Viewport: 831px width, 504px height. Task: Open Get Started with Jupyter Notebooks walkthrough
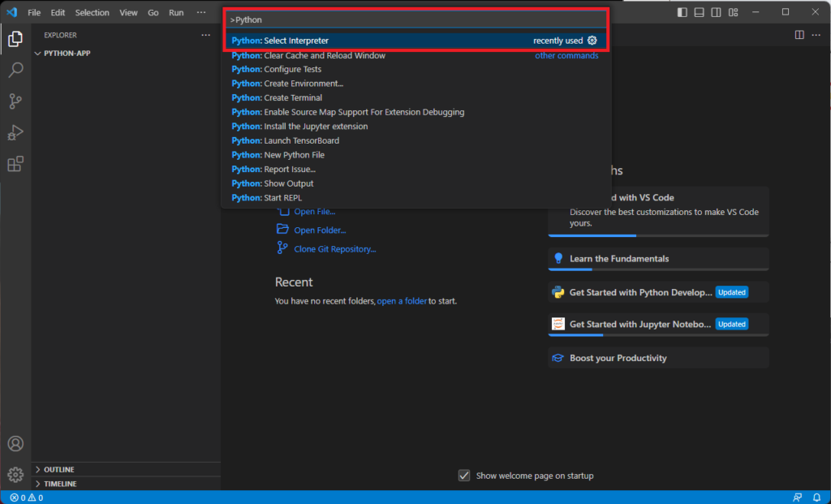click(658, 325)
